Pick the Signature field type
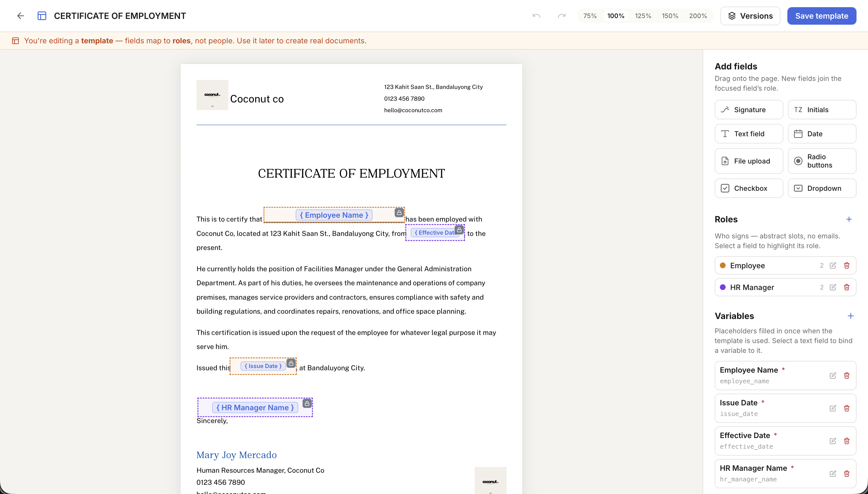 click(749, 110)
